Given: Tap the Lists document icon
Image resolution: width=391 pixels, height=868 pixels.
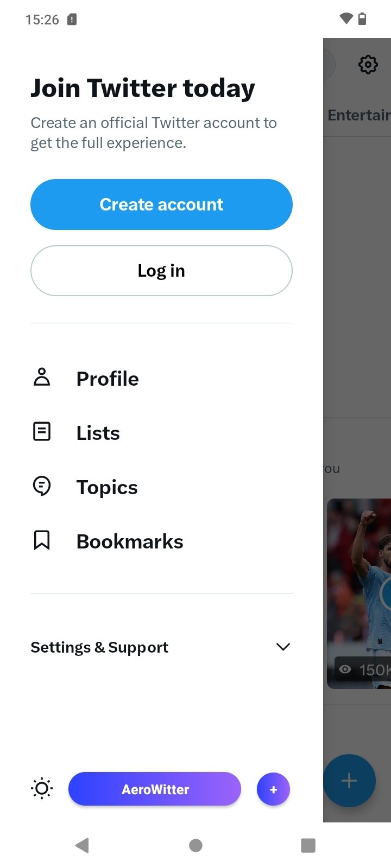Looking at the screenshot, I should 42,432.
